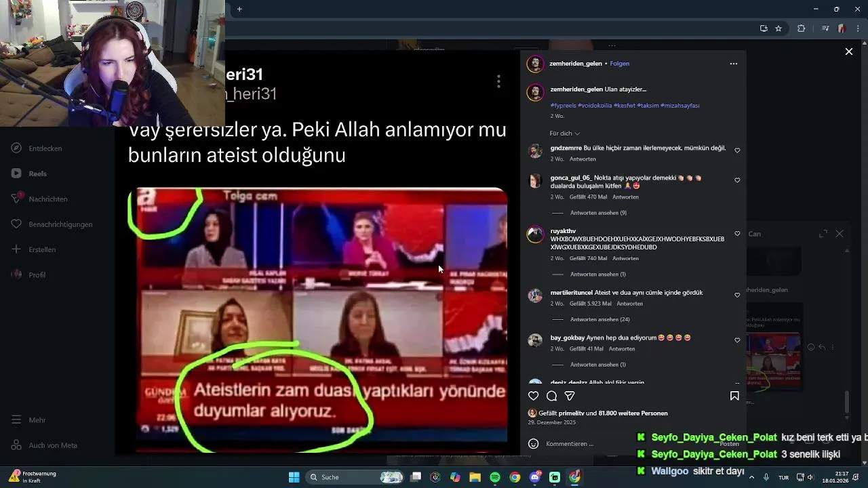Open Chrome three-dot menu
Image resolution: width=868 pixels, height=488 pixels.
pyautogui.click(x=858, y=28)
